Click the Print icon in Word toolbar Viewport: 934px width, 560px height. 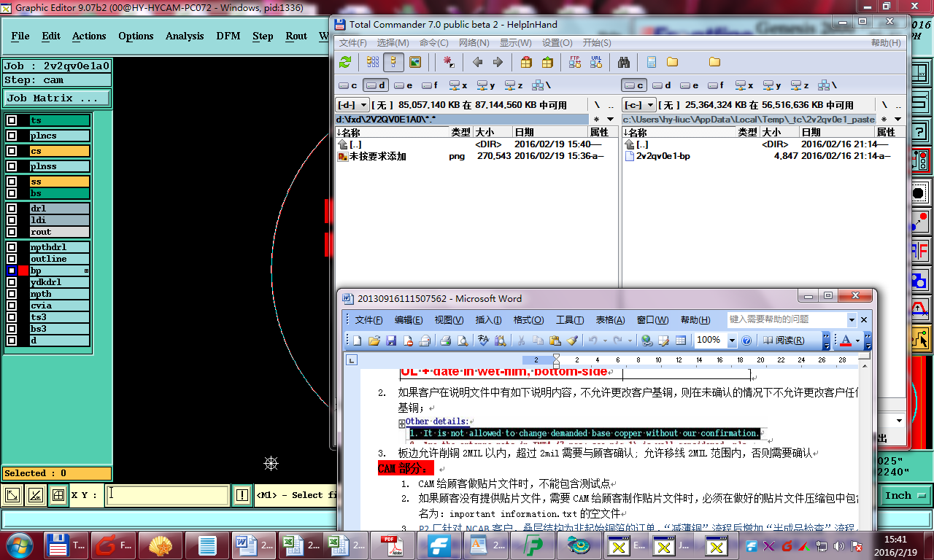click(x=445, y=341)
